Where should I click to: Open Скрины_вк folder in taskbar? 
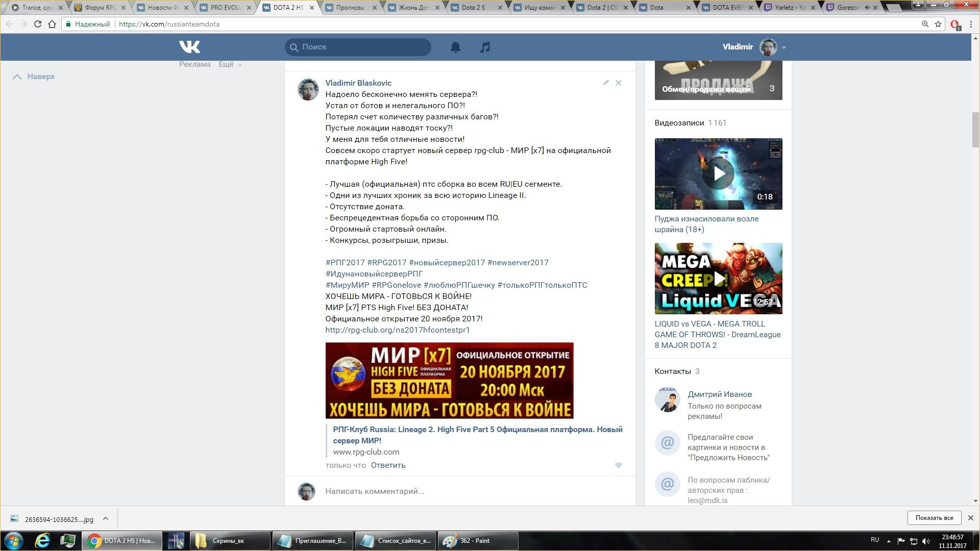coord(230,541)
